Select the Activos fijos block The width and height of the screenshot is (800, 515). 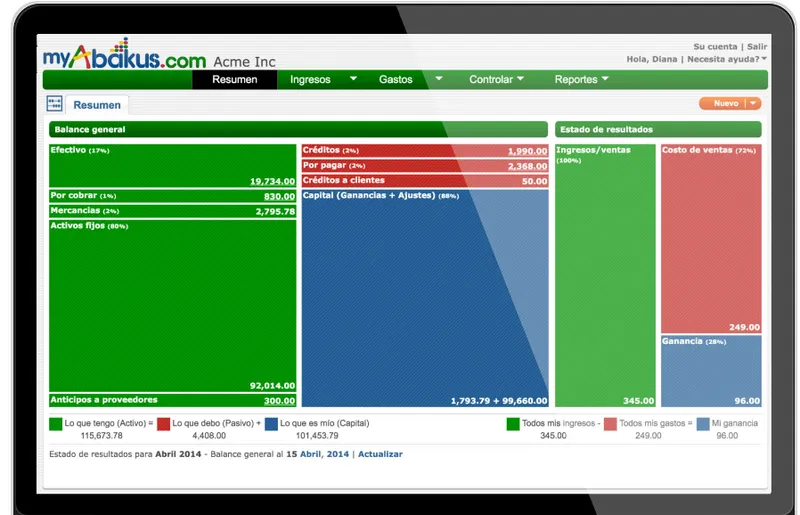(172, 306)
